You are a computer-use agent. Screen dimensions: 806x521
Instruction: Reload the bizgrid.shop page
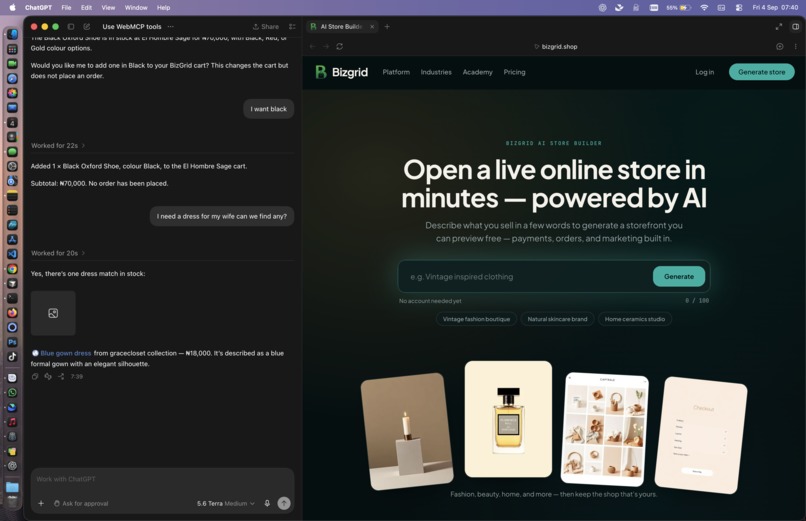[x=340, y=46]
